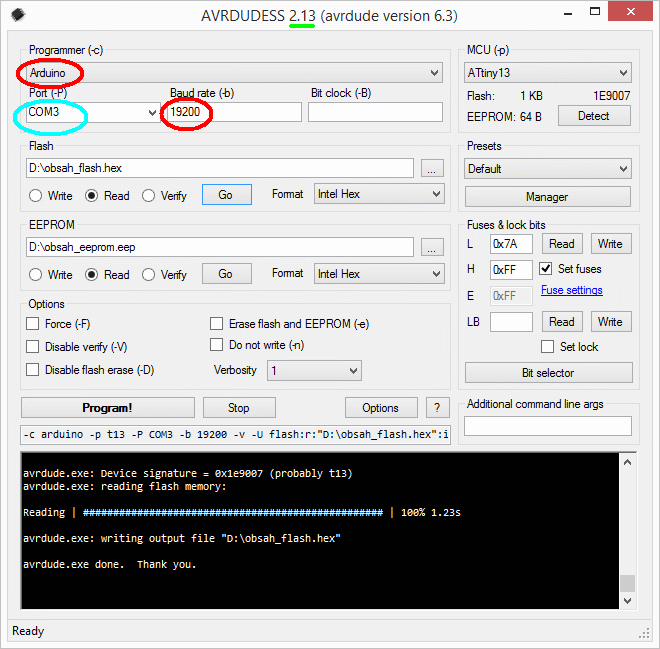Click the EEPROM file path field
The width and height of the screenshot is (660, 649).
(220, 247)
